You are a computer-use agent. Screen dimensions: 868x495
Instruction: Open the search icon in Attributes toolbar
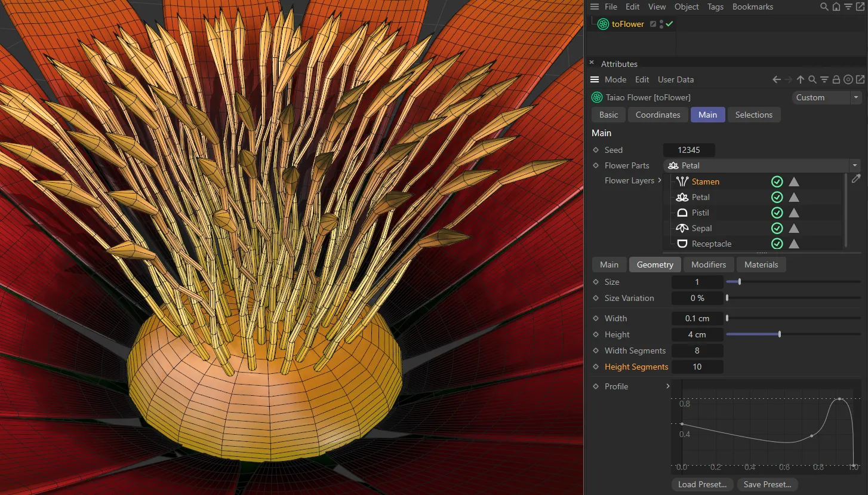pyautogui.click(x=812, y=79)
